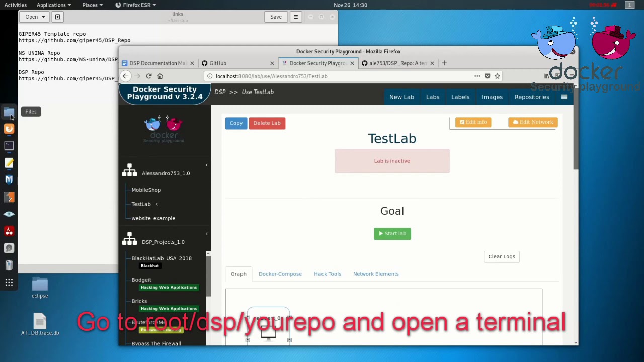Open the website_example lab
This screenshot has width=644, height=362.
tap(153, 218)
